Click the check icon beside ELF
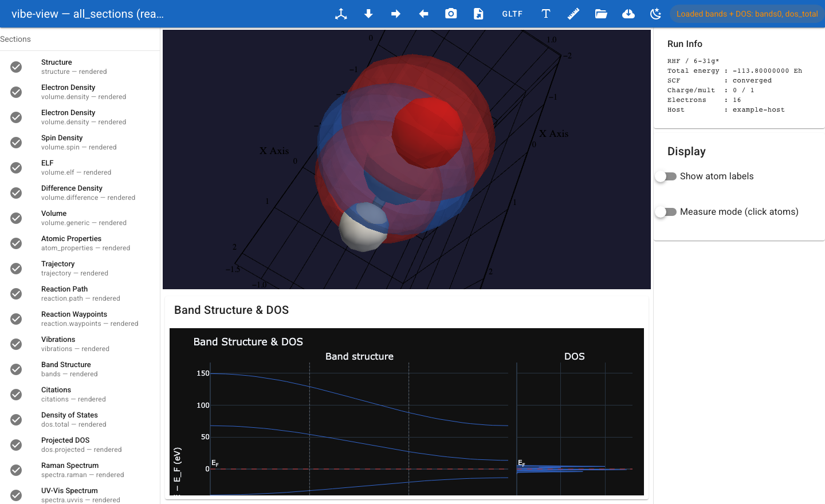 click(x=16, y=168)
